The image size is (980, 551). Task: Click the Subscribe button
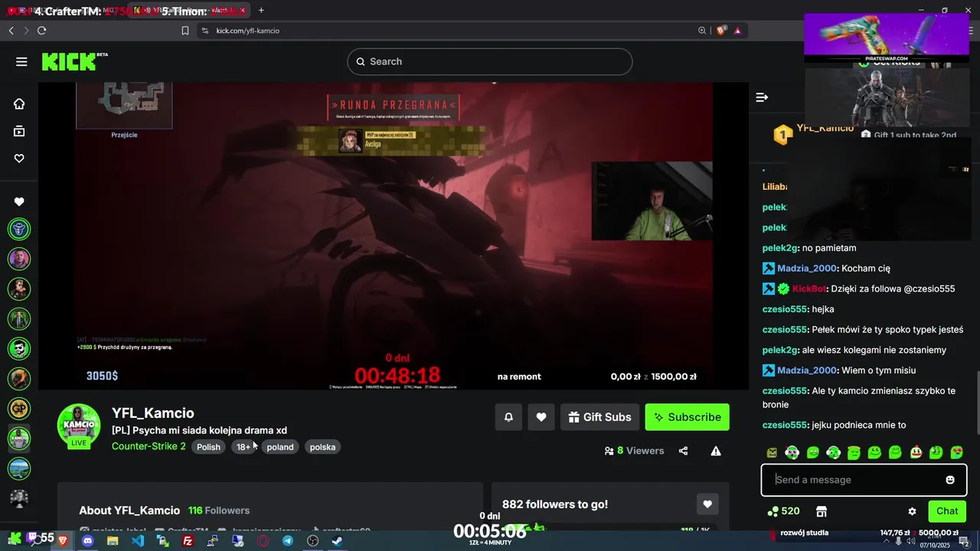tap(687, 417)
